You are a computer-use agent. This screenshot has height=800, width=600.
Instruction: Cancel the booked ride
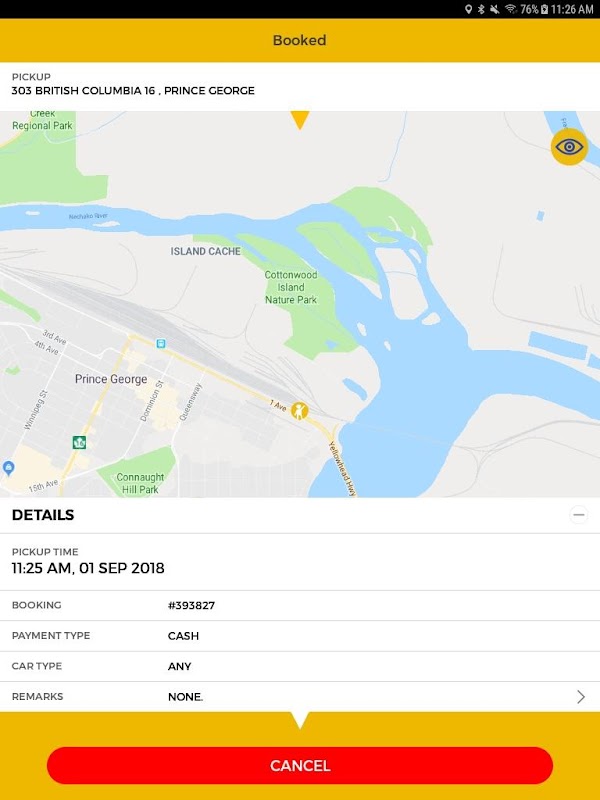300,765
